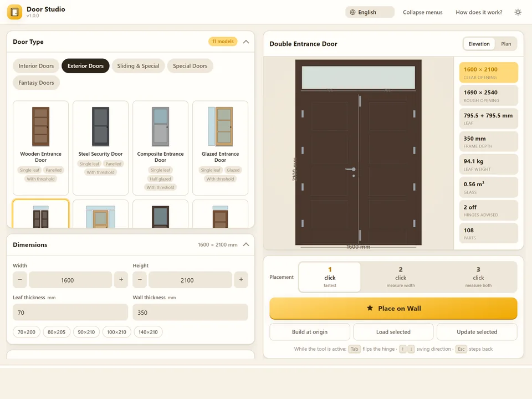The height and width of the screenshot is (399, 532).
Task: Apply the 140×210 size preset
Action: tap(148, 332)
